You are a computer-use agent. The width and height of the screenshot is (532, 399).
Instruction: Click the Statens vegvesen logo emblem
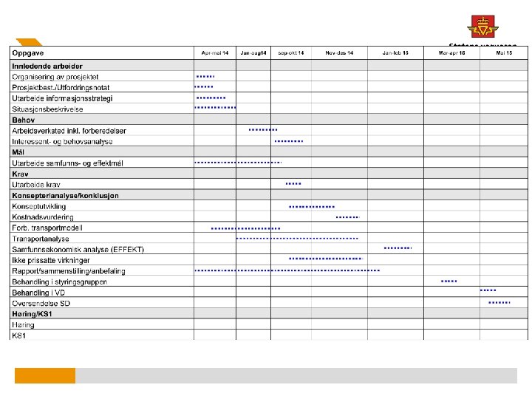point(482,27)
